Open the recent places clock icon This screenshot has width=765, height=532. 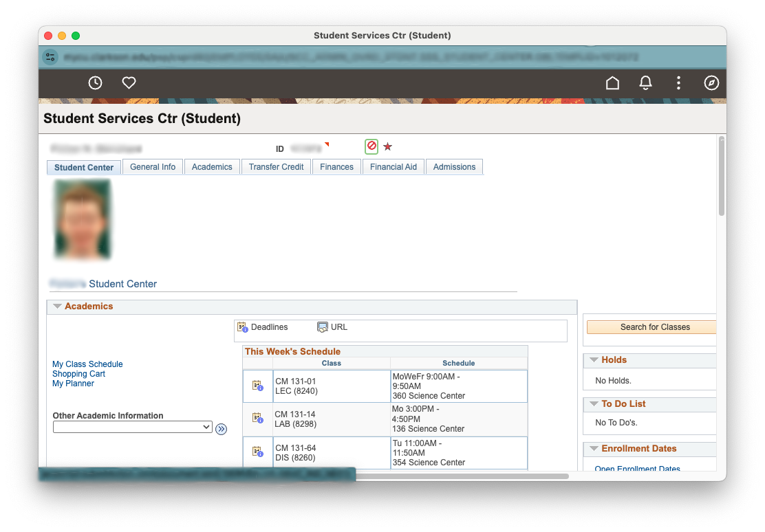coord(95,83)
